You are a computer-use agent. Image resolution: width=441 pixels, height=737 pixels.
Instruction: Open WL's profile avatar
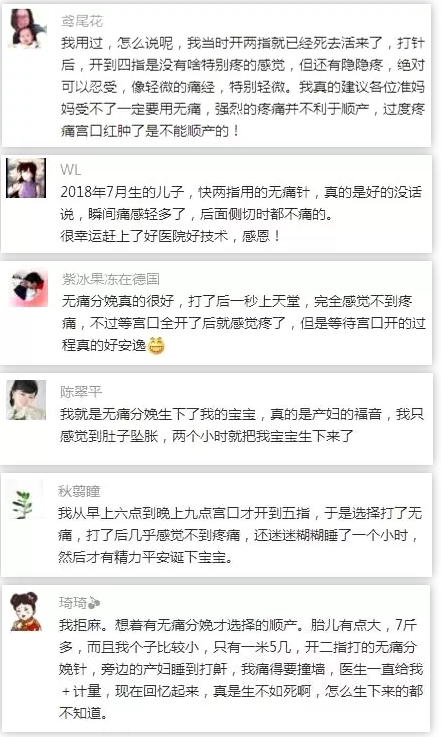[x=26, y=178]
